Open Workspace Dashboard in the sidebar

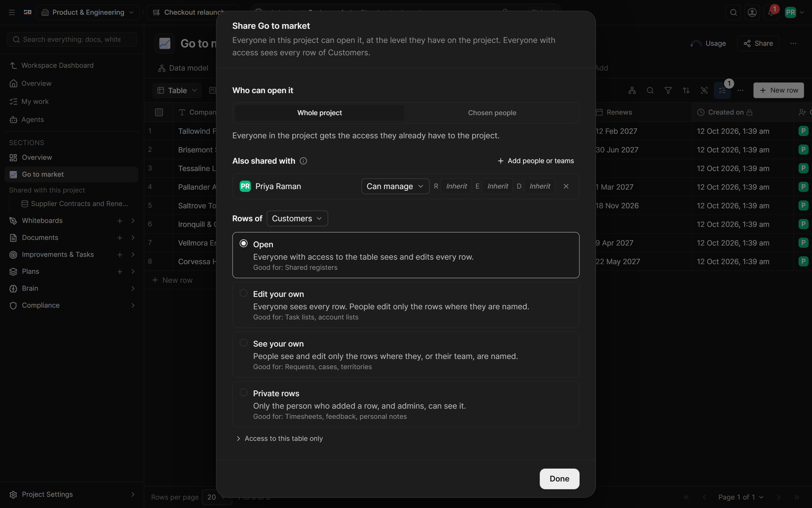pyautogui.click(x=71, y=65)
